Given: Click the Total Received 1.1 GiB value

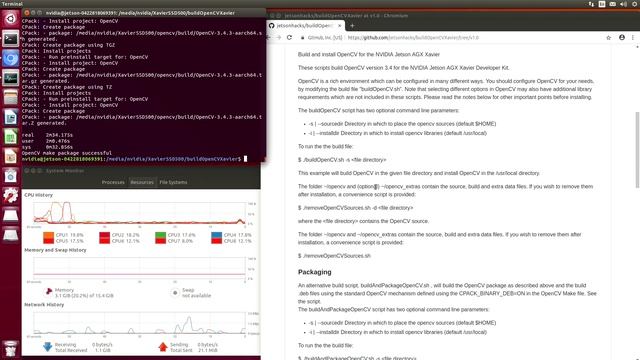Looking at the screenshot, I should (103, 350).
